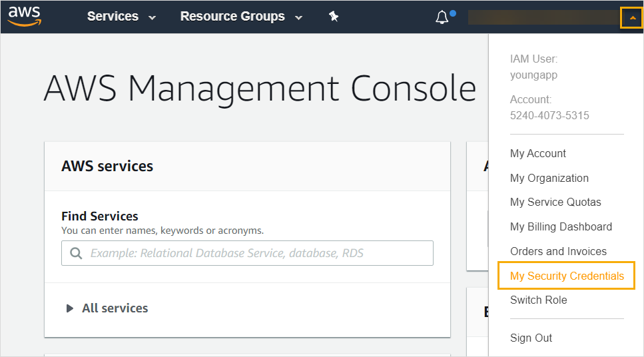Click the AWS Management Console title
Viewport: 644px width, 357px height.
pyautogui.click(x=260, y=89)
